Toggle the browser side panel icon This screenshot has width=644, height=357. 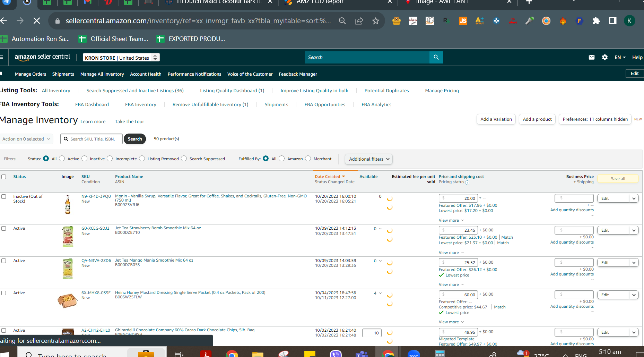pyautogui.click(x=613, y=21)
